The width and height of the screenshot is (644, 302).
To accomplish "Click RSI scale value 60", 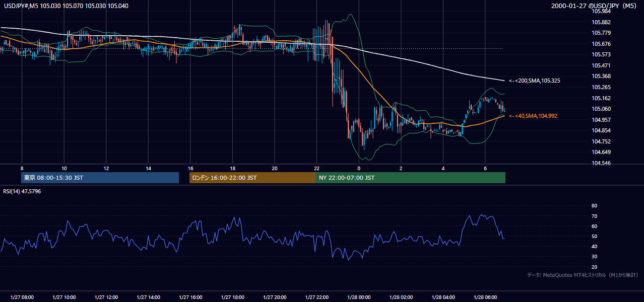I will [x=594, y=226].
